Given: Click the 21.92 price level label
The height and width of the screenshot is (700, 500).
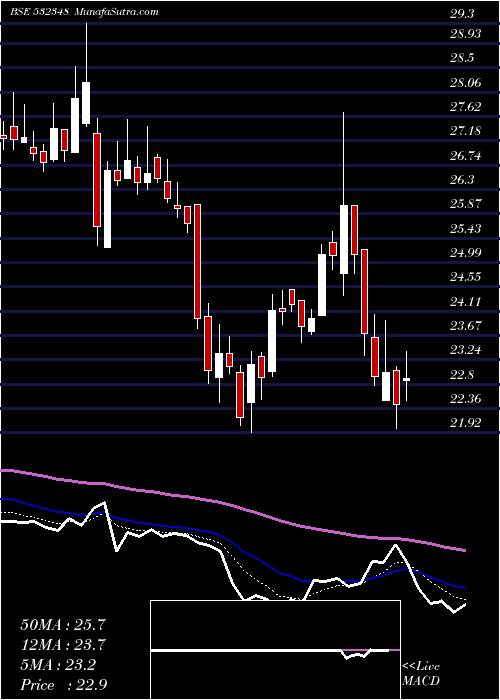Looking at the screenshot, I should coord(465,423).
